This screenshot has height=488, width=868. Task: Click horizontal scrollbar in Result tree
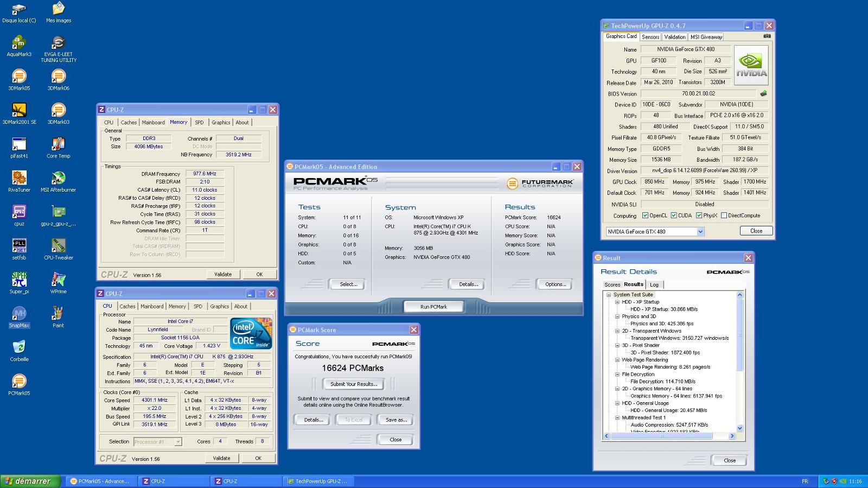(x=662, y=436)
